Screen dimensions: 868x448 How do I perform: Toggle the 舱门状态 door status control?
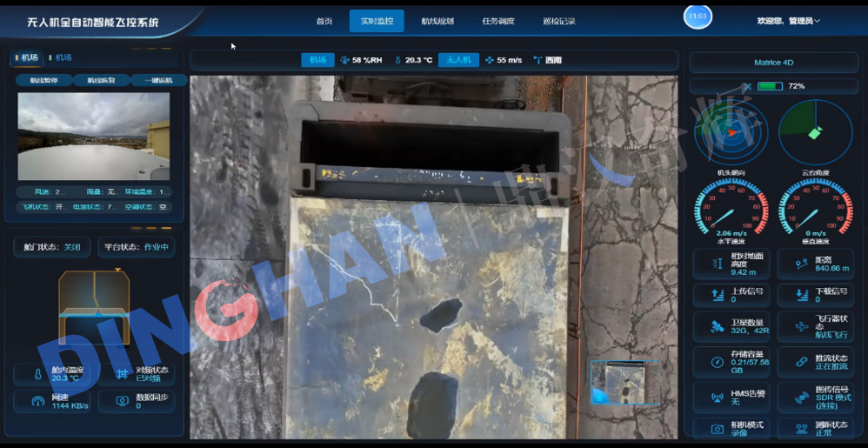(x=52, y=247)
